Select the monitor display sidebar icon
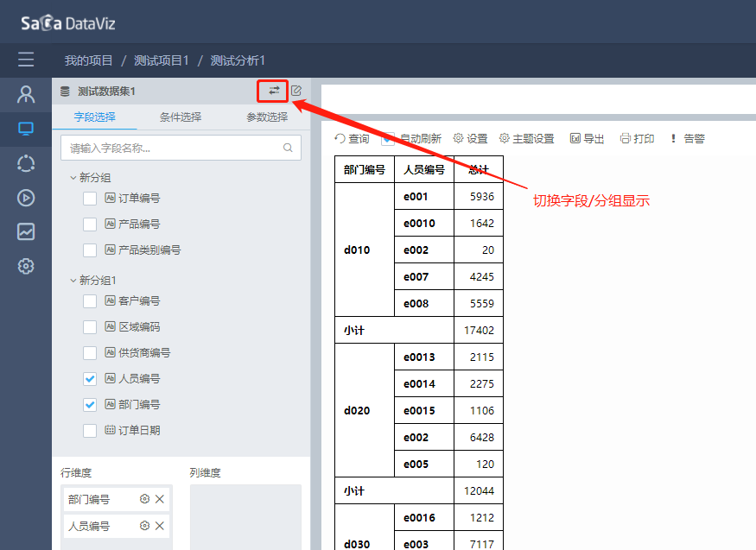This screenshot has height=550, width=756. pos(26,129)
